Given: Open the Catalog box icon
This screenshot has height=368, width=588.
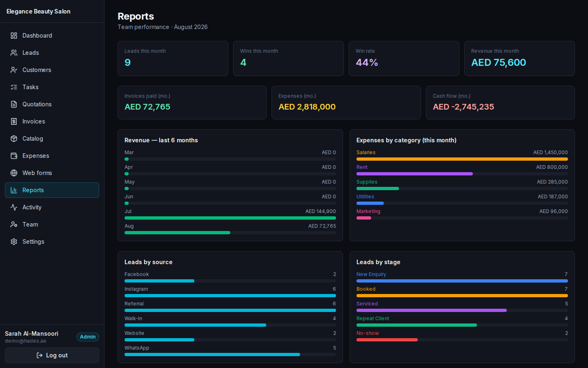Looking at the screenshot, I should click(14, 139).
